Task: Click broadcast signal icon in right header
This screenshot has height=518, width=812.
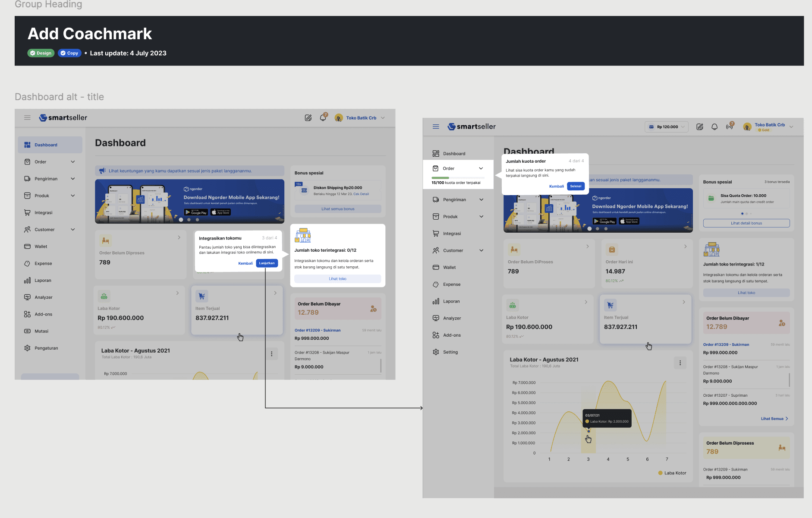Action: [x=730, y=126]
